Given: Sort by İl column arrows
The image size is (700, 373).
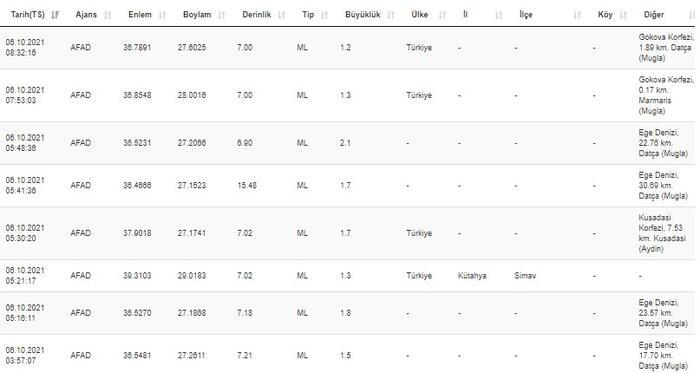Looking at the screenshot, I should [x=499, y=15].
